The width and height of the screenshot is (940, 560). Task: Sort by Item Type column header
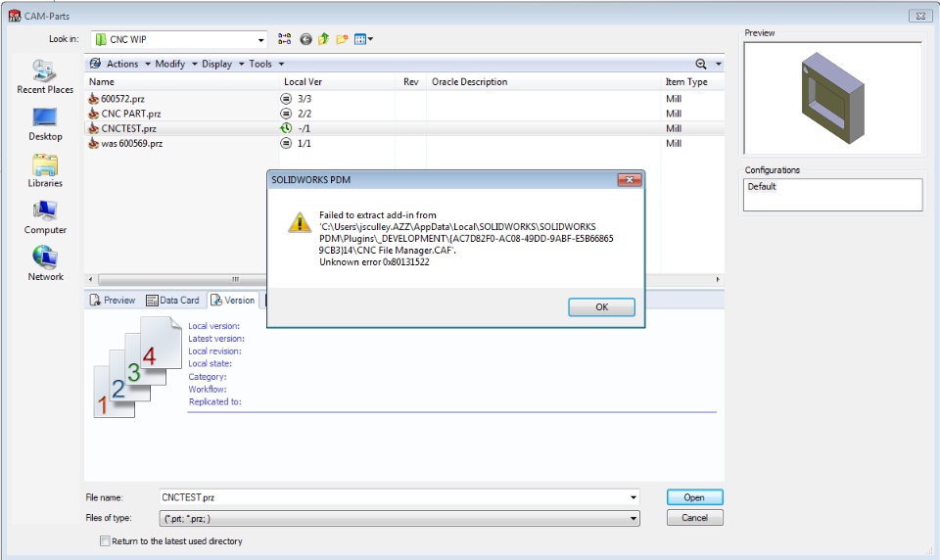point(692,81)
